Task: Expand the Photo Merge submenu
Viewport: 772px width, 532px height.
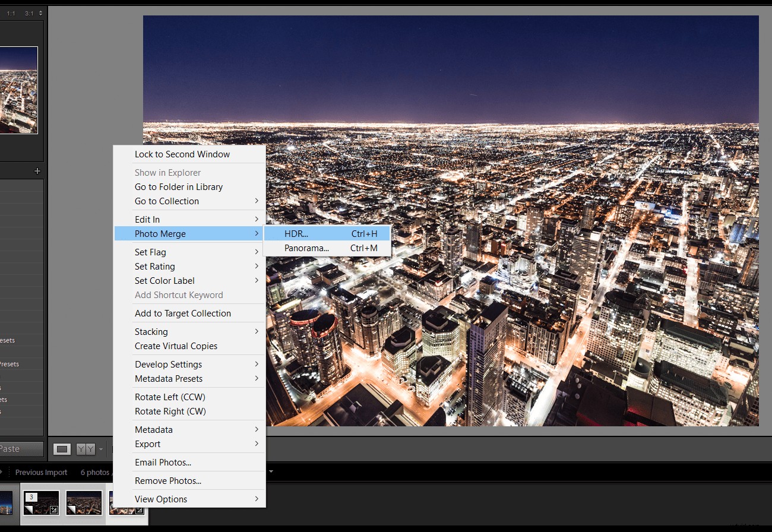Action: coord(160,233)
